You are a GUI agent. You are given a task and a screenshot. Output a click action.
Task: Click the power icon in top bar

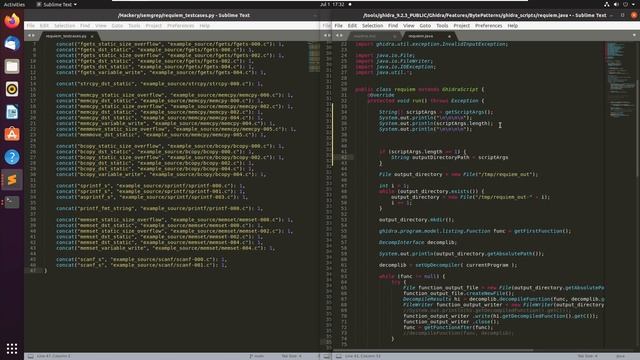pos(625,4)
